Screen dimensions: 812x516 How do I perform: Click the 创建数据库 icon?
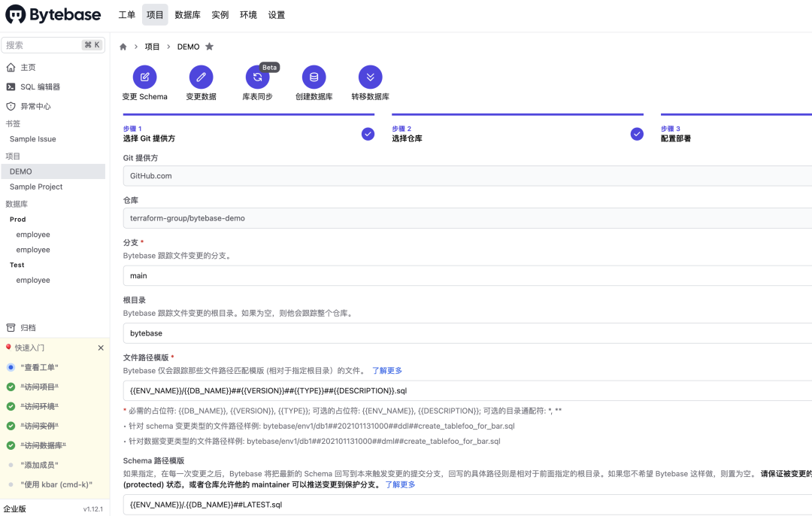point(314,77)
